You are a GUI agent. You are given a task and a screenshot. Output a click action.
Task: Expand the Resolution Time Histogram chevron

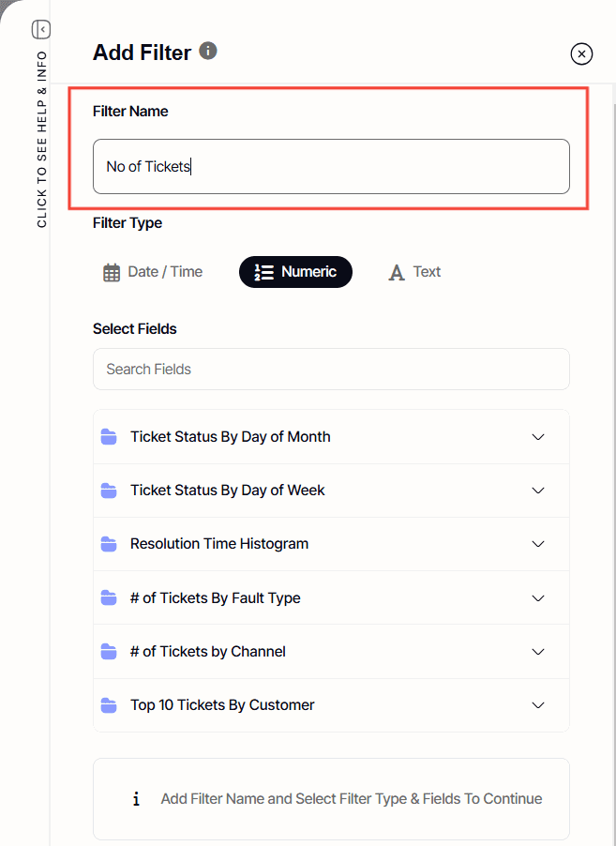pos(538,544)
